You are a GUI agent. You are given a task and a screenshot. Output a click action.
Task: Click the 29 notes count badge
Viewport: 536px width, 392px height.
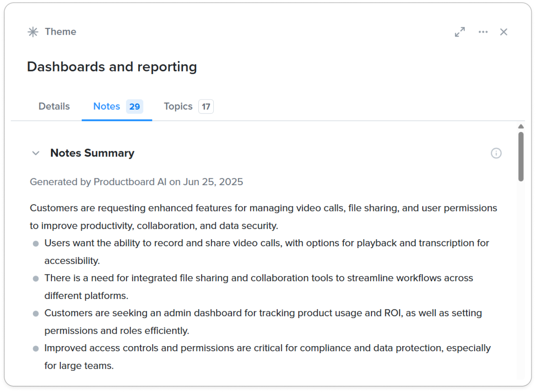coord(135,107)
